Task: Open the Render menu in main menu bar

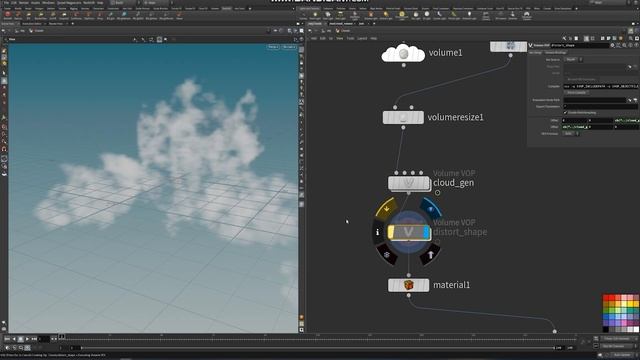Action: point(24,2)
